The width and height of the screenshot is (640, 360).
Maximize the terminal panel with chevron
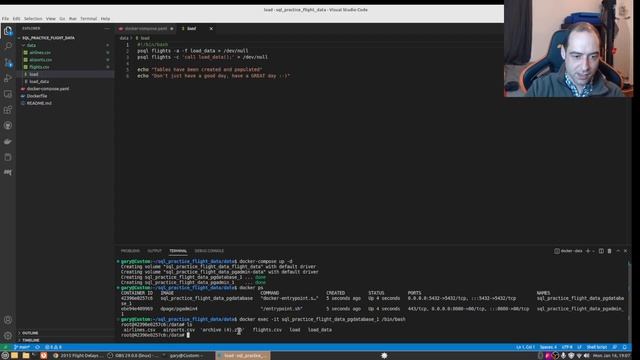[618, 251]
